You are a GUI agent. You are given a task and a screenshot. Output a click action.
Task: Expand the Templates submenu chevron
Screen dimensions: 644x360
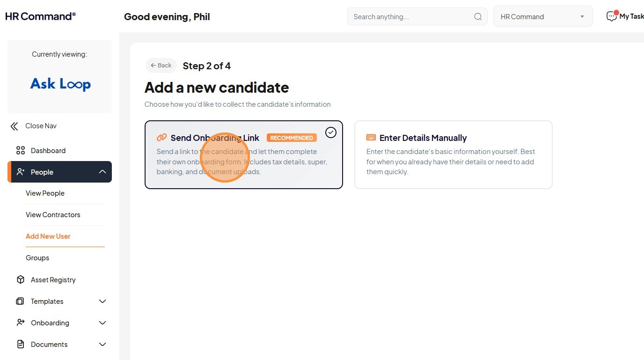pos(102,301)
